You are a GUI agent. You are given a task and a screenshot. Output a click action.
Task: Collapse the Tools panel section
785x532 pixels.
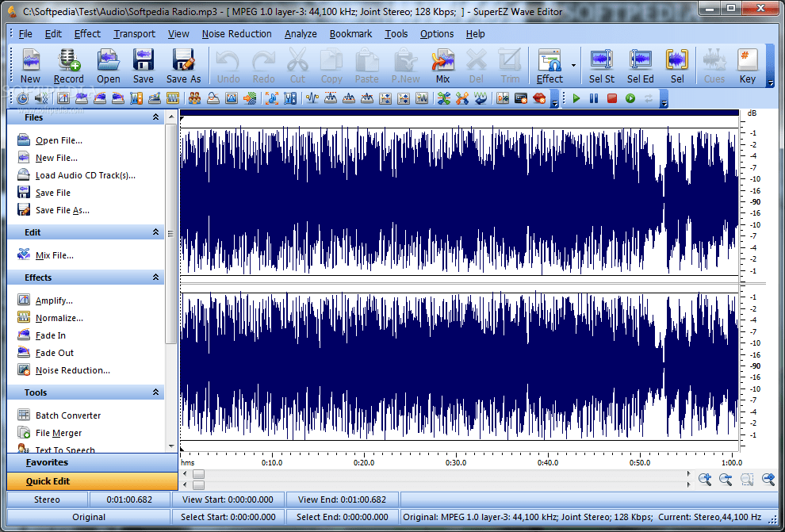pyautogui.click(x=155, y=392)
